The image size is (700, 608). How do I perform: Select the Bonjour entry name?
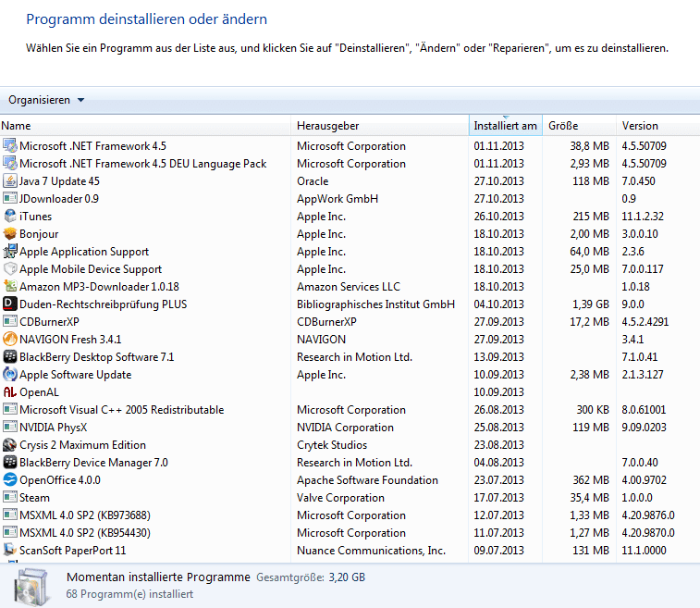click(39, 233)
